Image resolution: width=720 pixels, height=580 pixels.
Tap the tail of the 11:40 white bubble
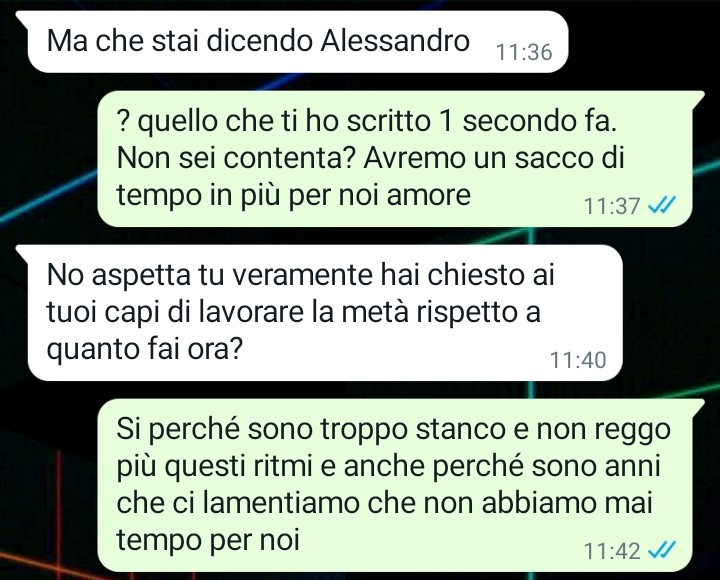pos(22,251)
